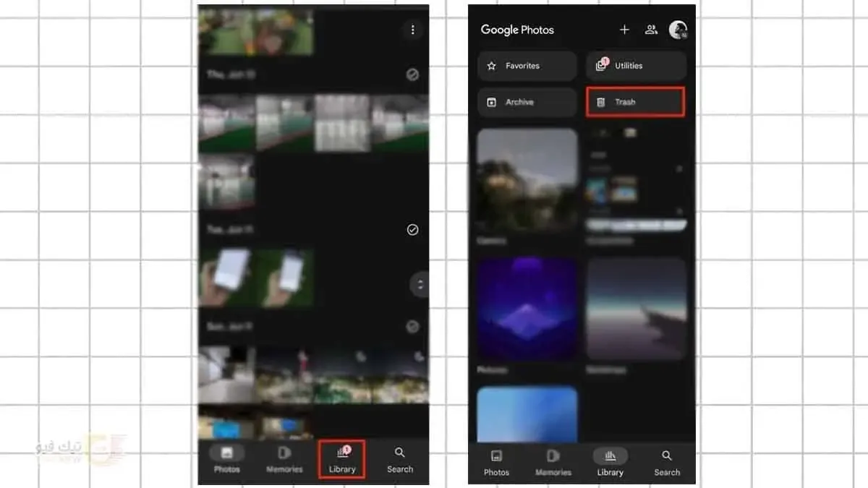Viewport: 868px width, 488px height.
Task: Open the Utilities button
Action: 636,66
